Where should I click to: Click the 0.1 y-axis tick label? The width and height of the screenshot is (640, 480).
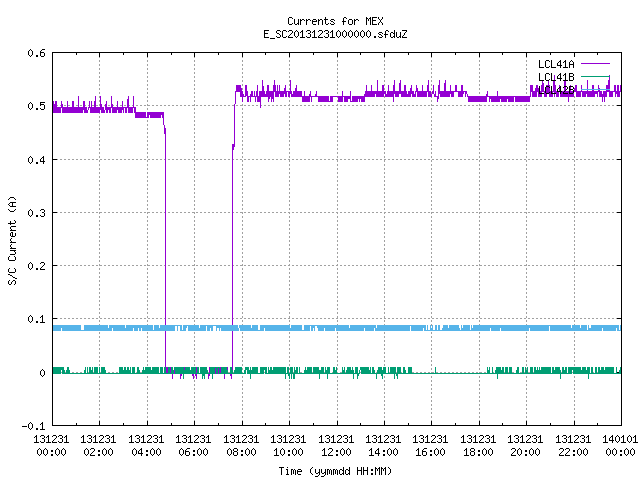[x=36, y=319]
